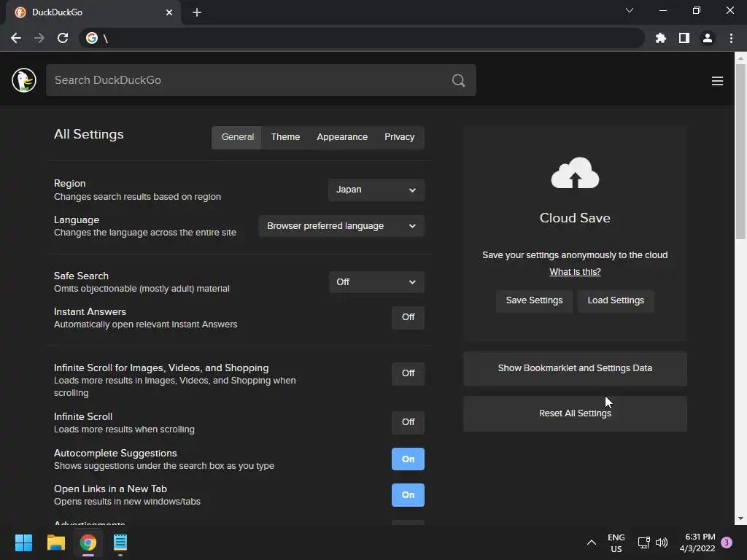Click the Chrome taskbar icon
This screenshot has width=747, height=560.
[x=88, y=542]
